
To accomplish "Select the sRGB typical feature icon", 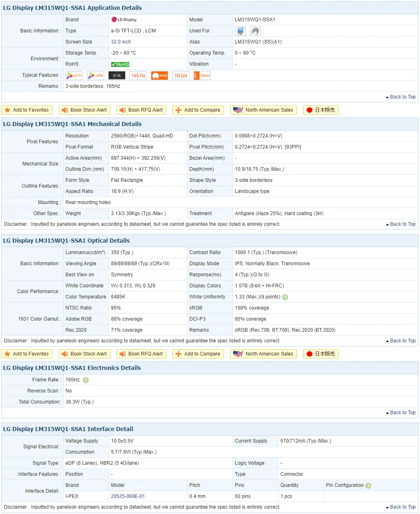I will 96,76.
